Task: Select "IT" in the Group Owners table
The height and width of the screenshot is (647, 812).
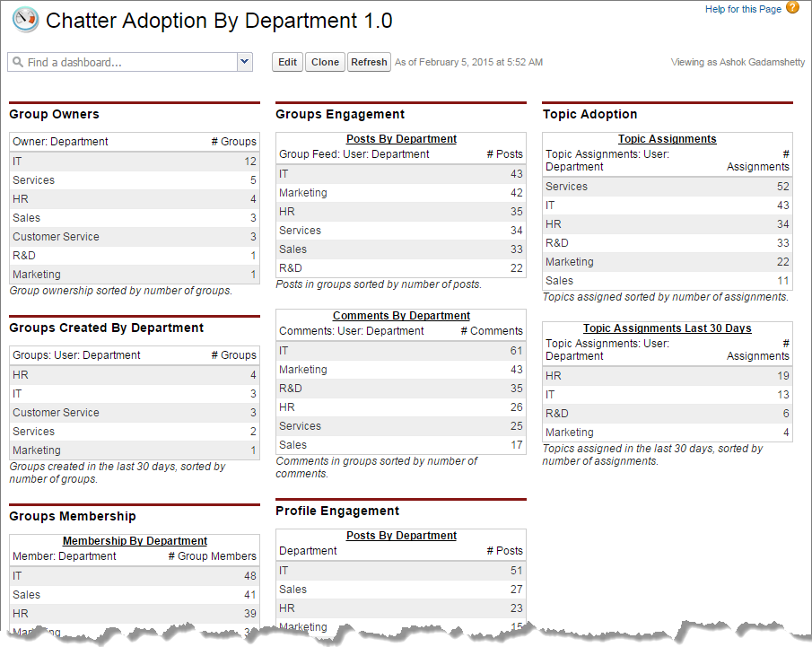Action: click(18, 162)
